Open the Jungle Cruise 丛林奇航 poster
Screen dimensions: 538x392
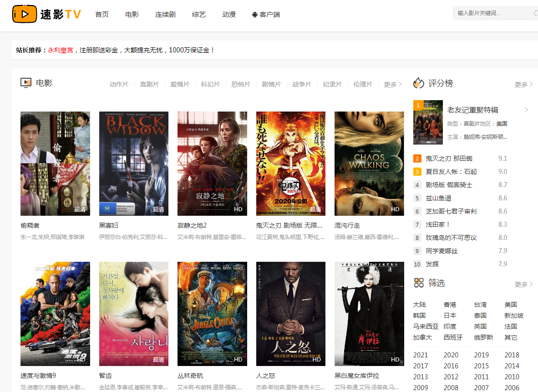(213, 314)
